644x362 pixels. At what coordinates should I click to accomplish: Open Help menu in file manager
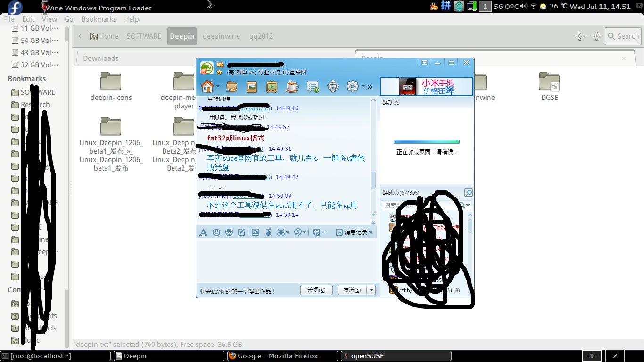click(132, 19)
